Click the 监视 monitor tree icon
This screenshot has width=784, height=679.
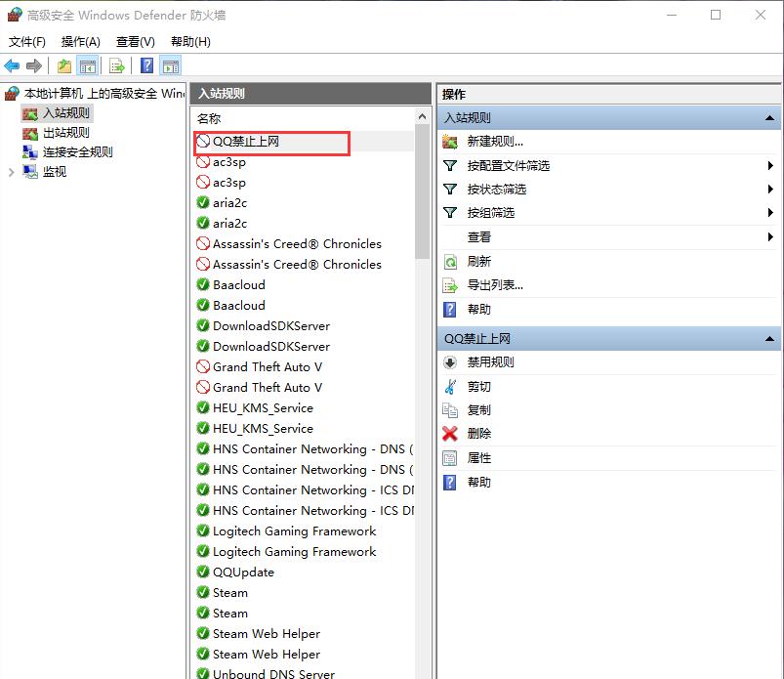[30, 172]
